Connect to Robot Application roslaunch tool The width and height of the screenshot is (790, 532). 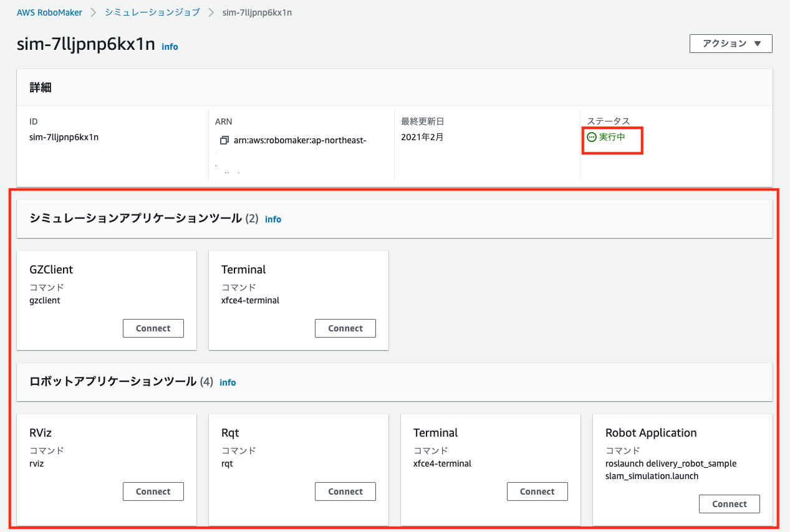730,504
